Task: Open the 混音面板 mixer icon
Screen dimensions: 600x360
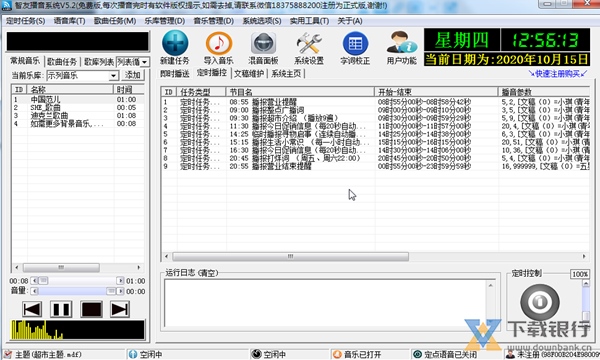Action: [263, 43]
